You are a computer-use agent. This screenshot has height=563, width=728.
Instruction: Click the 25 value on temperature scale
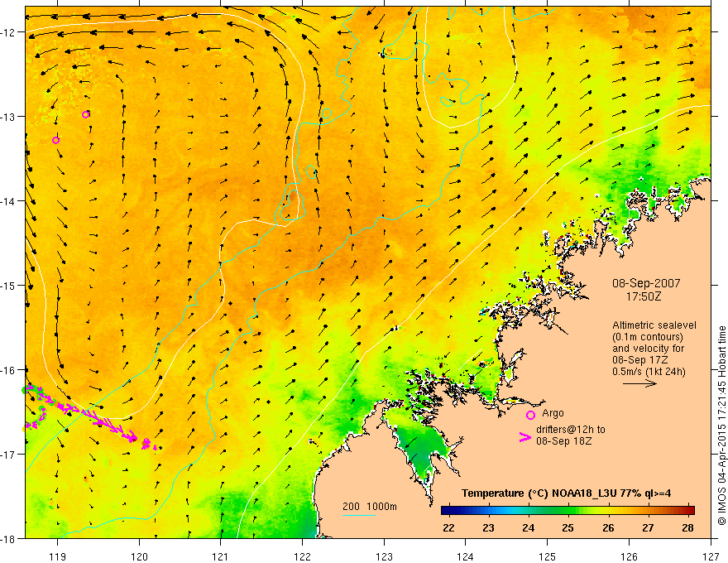568,527
